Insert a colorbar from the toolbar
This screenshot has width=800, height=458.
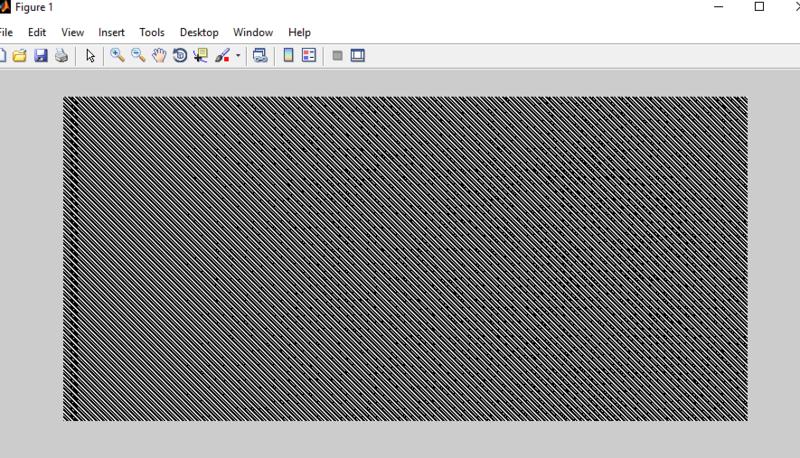(x=288, y=56)
